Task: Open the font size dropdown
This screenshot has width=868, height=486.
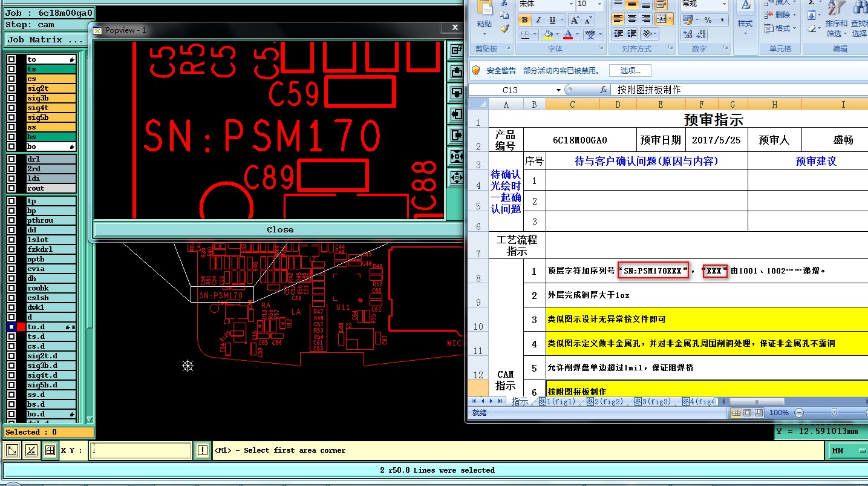Action: click(x=599, y=4)
